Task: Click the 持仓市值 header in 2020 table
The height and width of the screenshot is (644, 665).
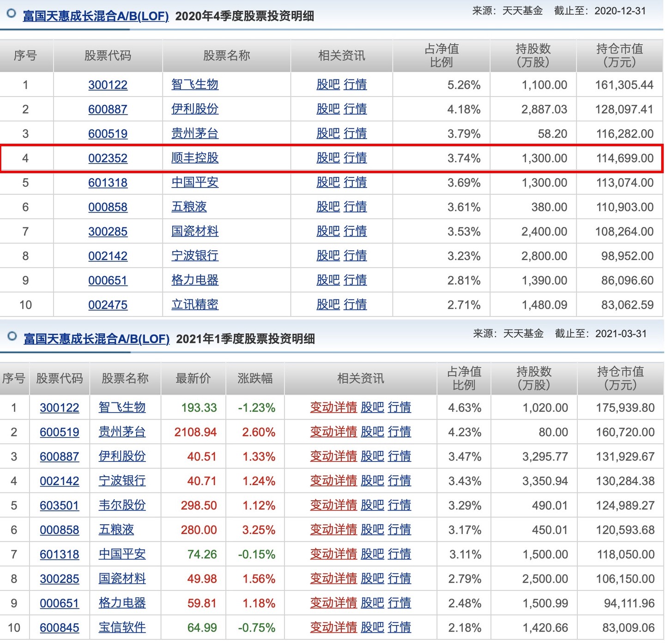Action: pos(619,55)
